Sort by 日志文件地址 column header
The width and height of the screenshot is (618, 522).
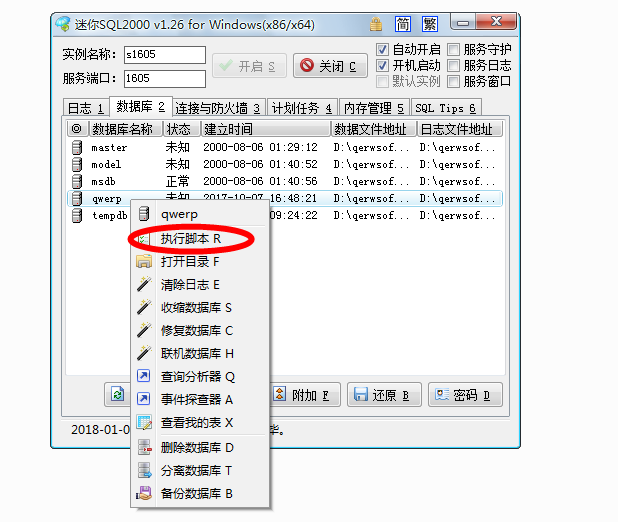[460, 129]
